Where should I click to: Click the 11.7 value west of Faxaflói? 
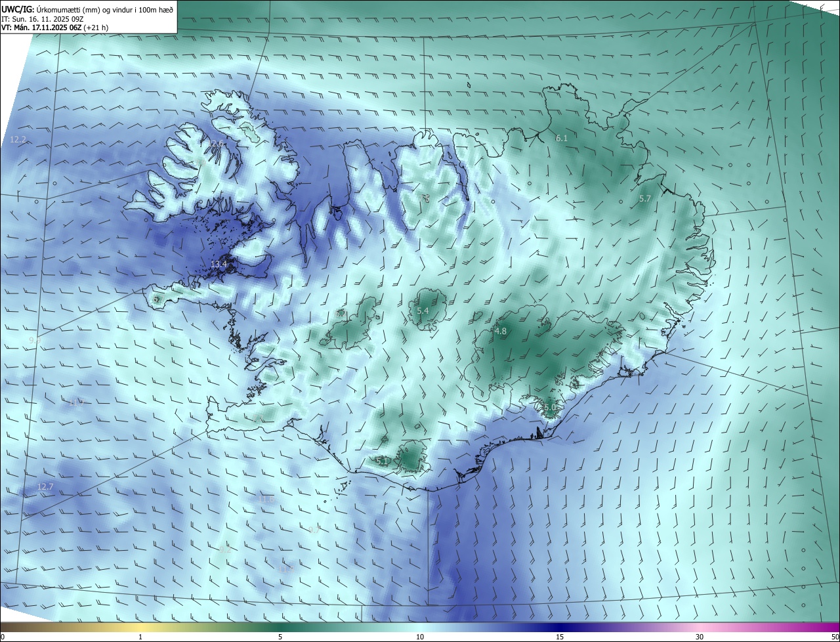pyautogui.click(x=76, y=402)
